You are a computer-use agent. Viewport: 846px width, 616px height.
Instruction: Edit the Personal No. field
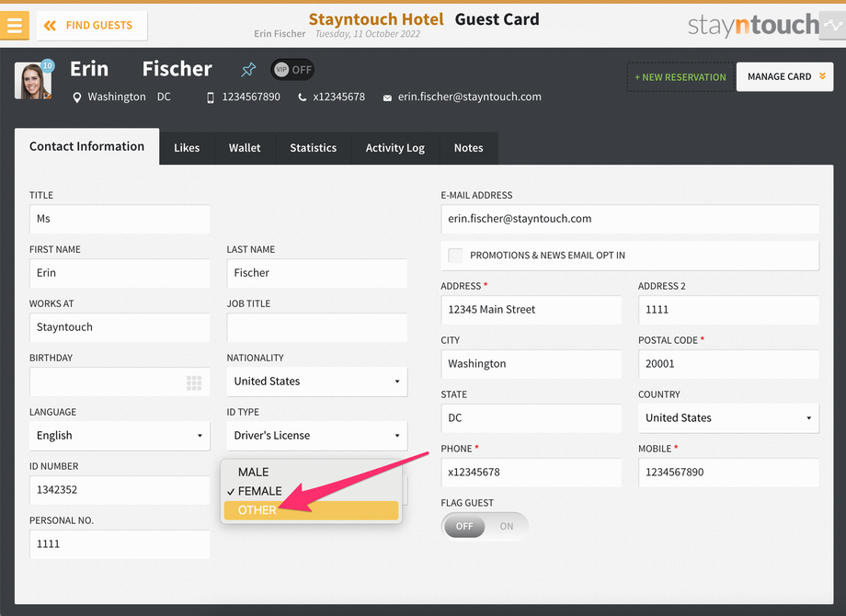point(120,543)
